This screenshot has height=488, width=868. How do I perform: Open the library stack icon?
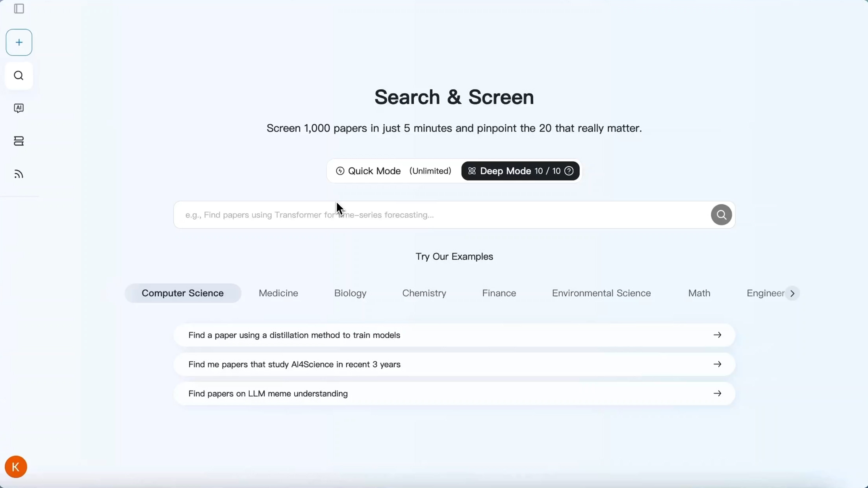click(x=19, y=141)
